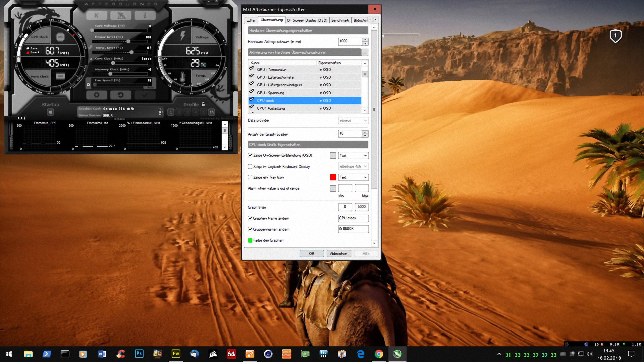The image size is (644, 362).
Task: Uncheck 'Zeige On-Screen-Einblendung (OSD)'
Action: point(250,155)
